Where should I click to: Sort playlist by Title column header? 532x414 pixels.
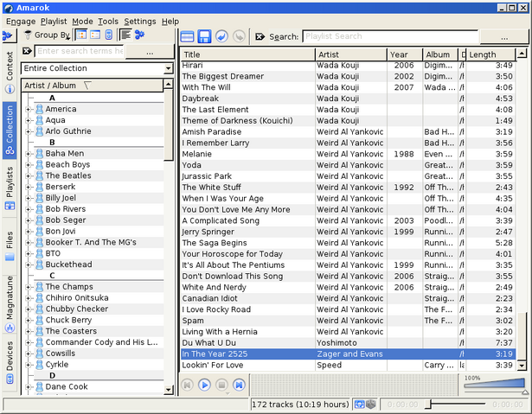point(248,54)
